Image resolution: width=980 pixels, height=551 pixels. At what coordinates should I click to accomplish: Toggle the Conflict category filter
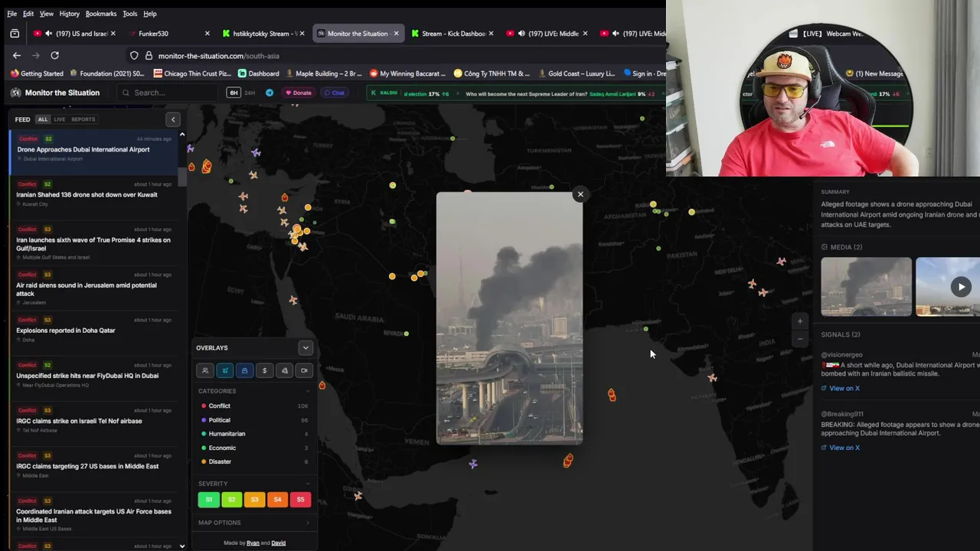(254, 406)
